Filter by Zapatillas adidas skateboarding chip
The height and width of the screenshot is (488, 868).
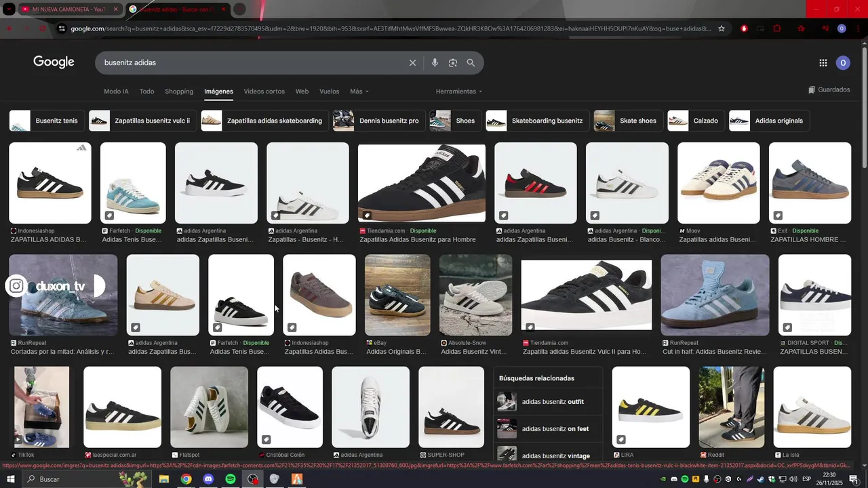click(264, 121)
